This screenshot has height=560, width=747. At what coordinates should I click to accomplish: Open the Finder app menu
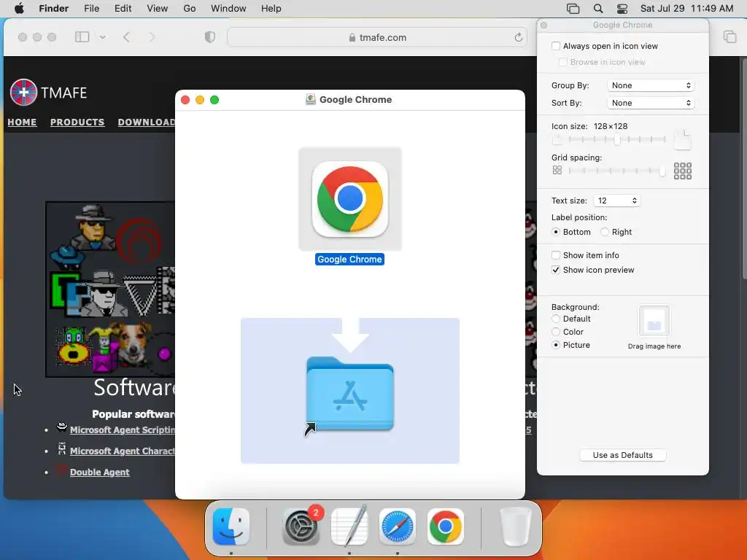pos(53,9)
